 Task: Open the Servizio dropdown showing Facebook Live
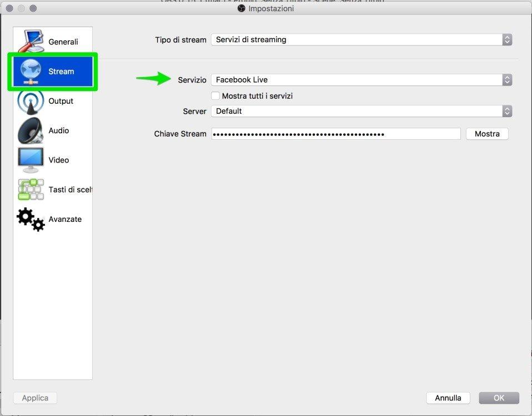[362, 80]
